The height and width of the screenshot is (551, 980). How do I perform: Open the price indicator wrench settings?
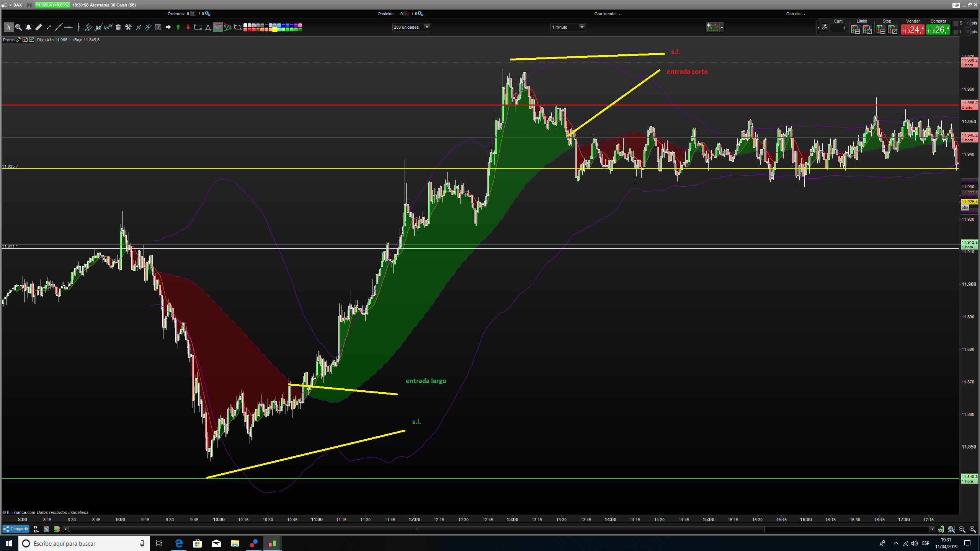pos(18,40)
